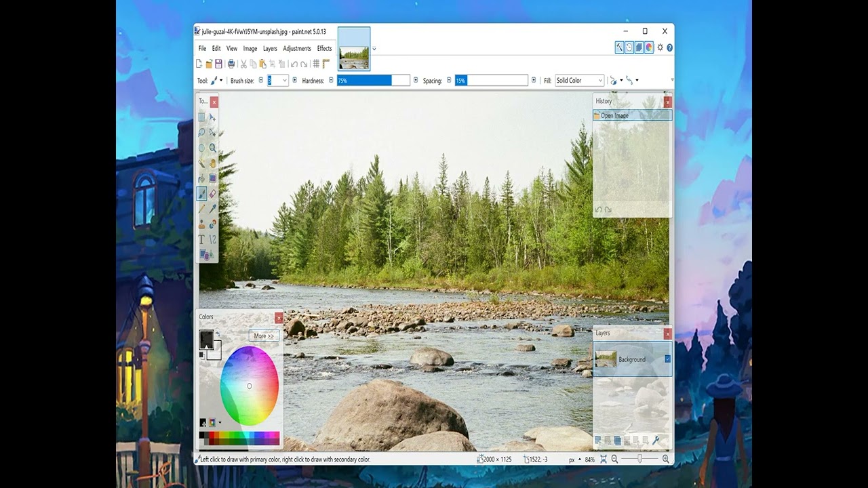Select the Recolor tool
Screen dimensions: 868x488
click(212, 224)
